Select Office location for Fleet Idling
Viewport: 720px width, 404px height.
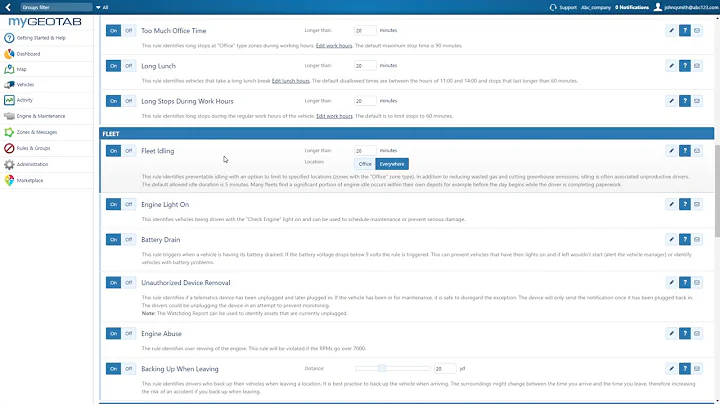coord(365,164)
